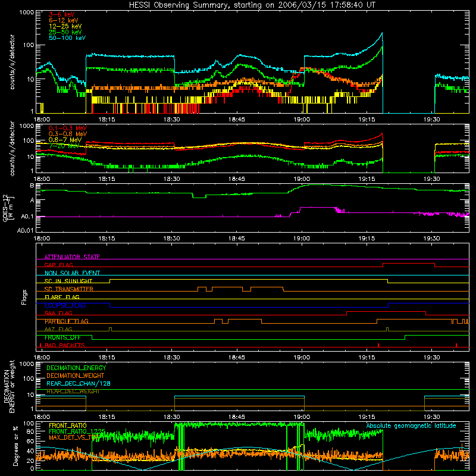Select the BAD_PACKETS flag label
This screenshot has width=476, height=476.
click(65, 346)
